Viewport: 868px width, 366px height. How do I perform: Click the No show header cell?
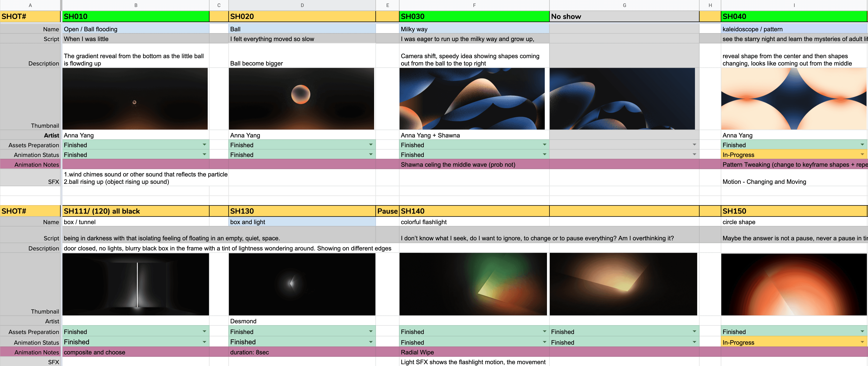coord(624,17)
